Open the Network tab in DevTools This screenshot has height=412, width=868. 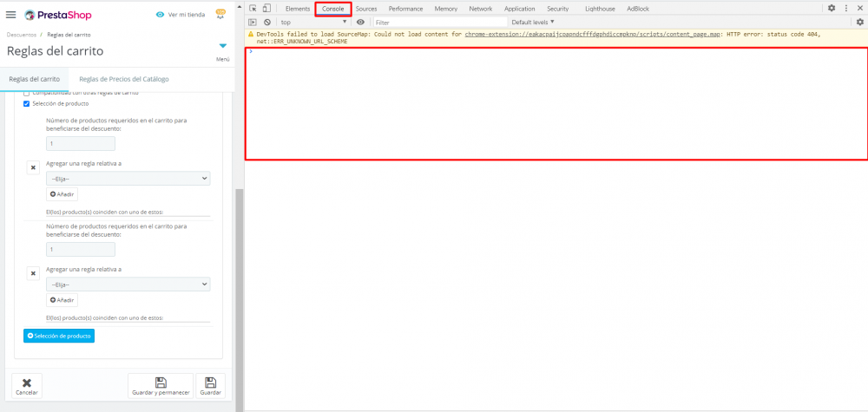click(481, 9)
